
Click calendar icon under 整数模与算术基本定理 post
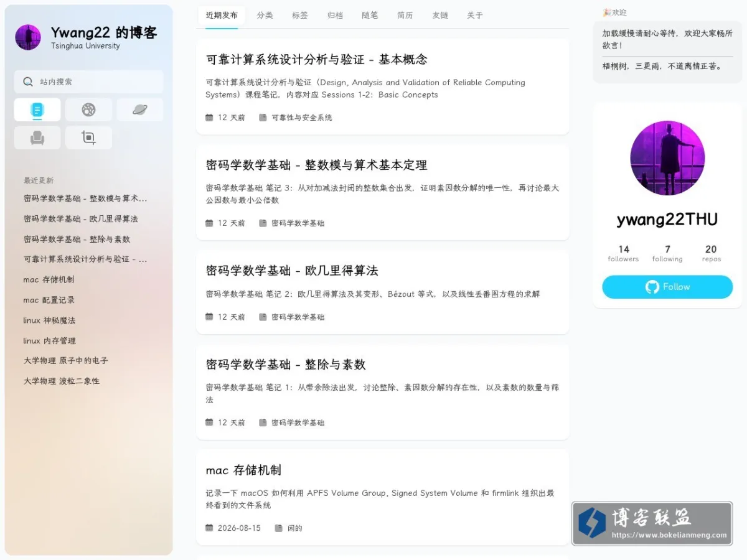(209, 223)
